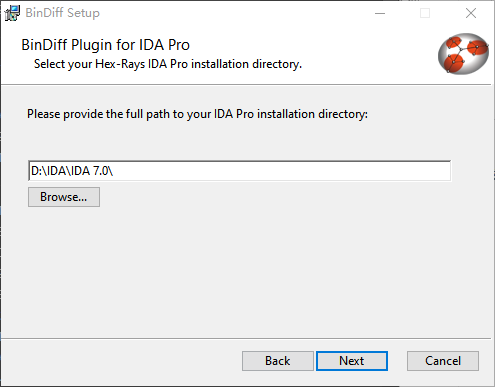Screen dimensions: 495x387
Task: Go Back to the previous setup step
Action: pos(278,361)
